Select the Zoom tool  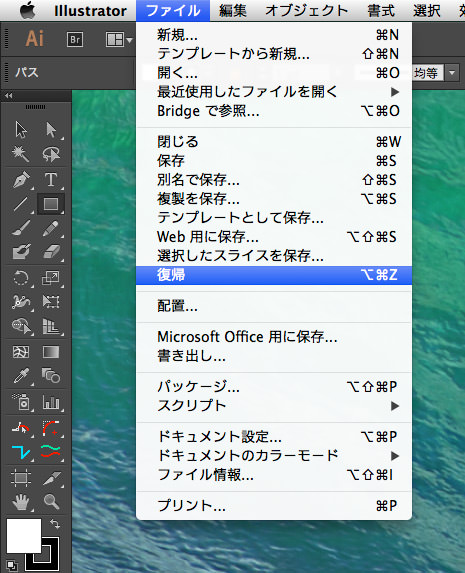coord(51,502)
